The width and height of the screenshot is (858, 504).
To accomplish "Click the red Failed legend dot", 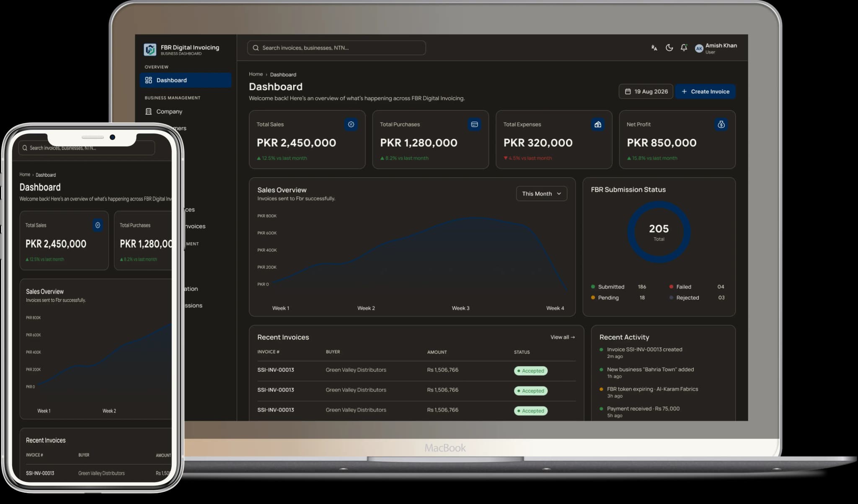I will [x=671, y=287].
